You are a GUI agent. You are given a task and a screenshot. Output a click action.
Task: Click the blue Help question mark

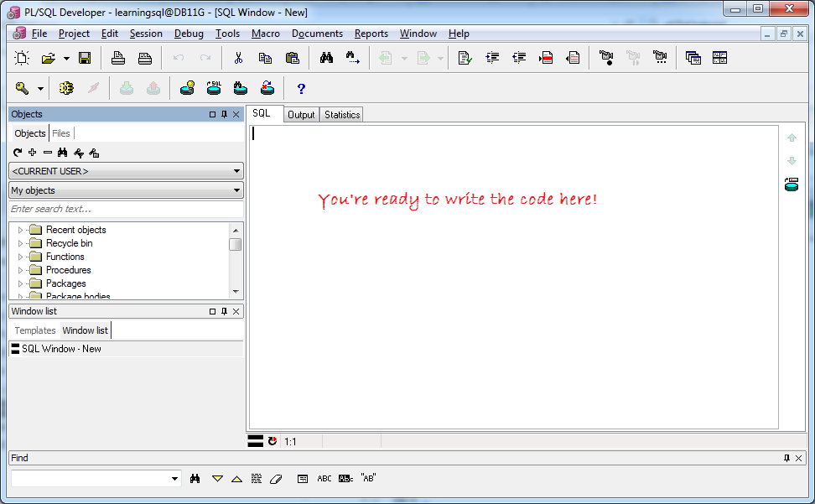point(301,89)
